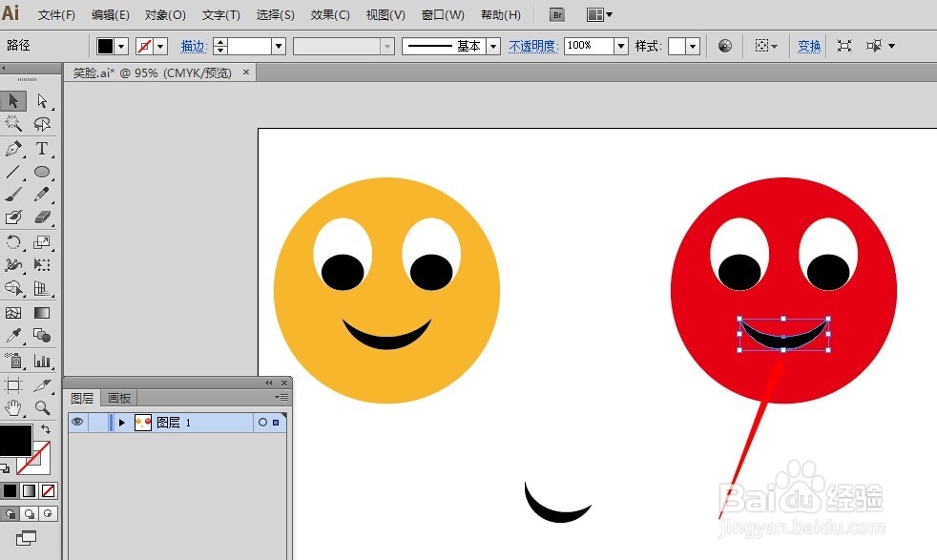Select the Hand tool
Screen dimensions: 937x560
pyautogui.click(x=13, y=408)
